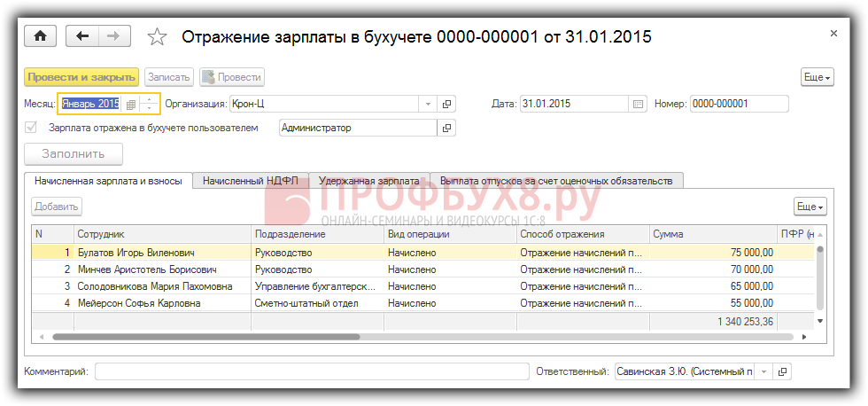The height and width of the screenshot is (406, 868).
Task: Expand the Ответственный dropdown arrow
Action: pyautogui.click(x=763, y=371)
